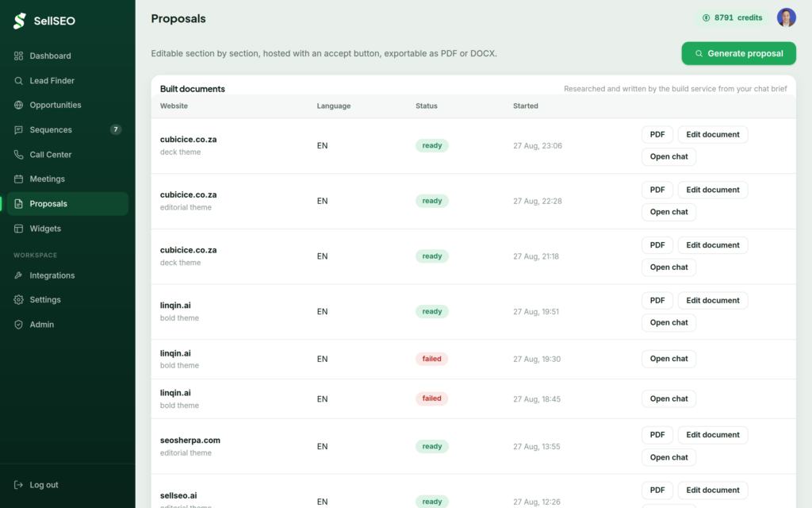Click the search icon in Generate proposal
812x508 pixels.
click(699, 53)
